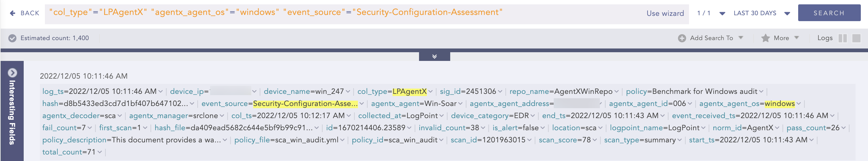Image resolution: width=868 pixels, height=161 pixels.
Task: Switch to split column log view icon
Action: (x=842, y=38)
